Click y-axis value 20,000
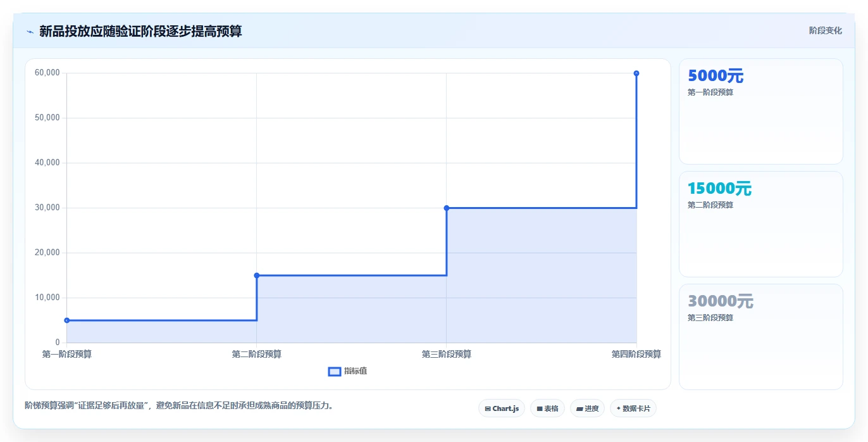Viewport: 868px width, 442px height. (x=47, y=253)
